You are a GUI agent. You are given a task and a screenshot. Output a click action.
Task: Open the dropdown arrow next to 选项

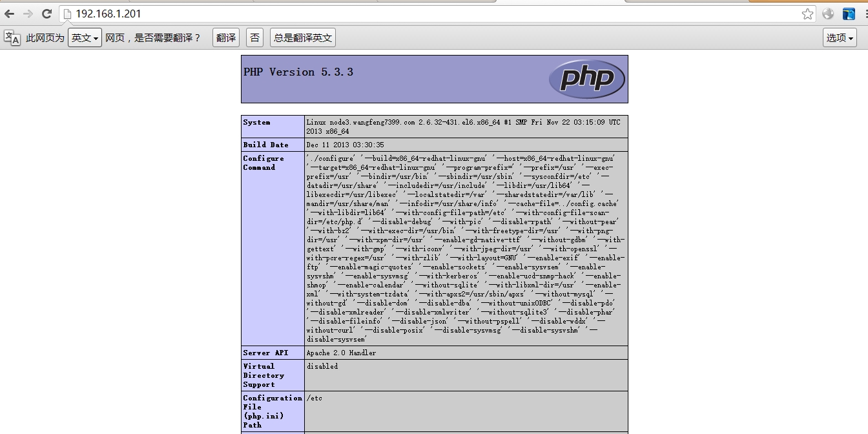(x=850, y=37)
